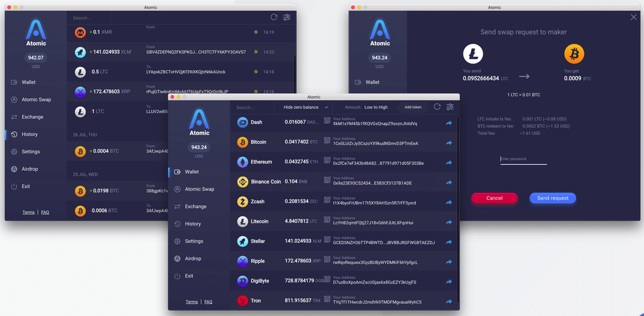Click send arrow for Dash row

coord(449,122)
